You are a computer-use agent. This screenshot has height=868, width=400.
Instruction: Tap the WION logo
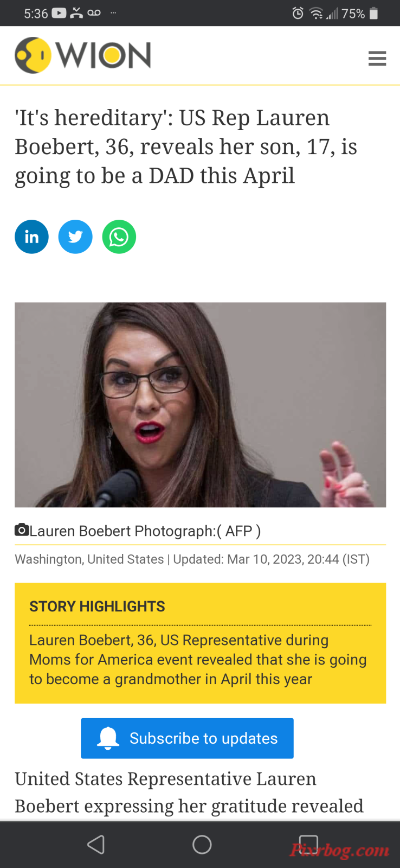(83, 55)
